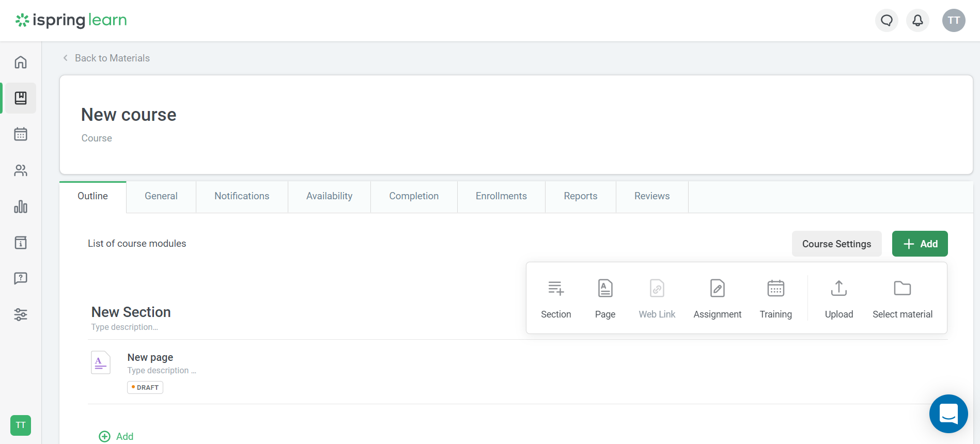980x444 pixels.
Task: Click the Course type label under title
Action: (97, 138)
